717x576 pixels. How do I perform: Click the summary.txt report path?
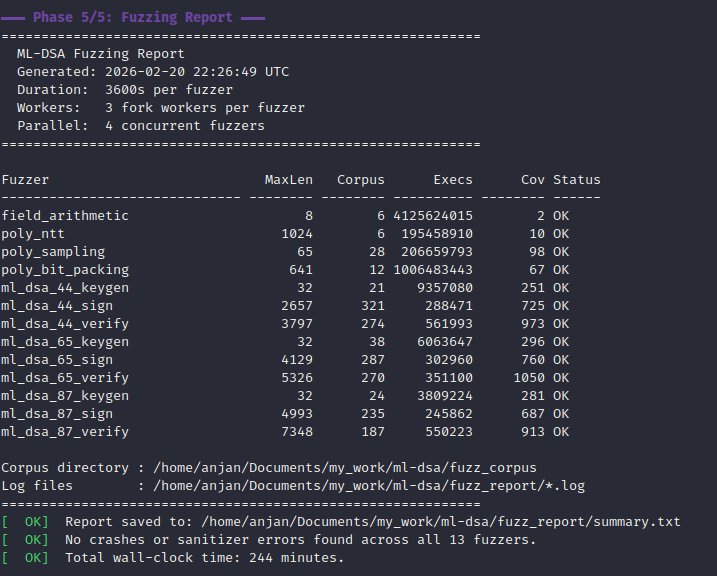tap(441, 522)
